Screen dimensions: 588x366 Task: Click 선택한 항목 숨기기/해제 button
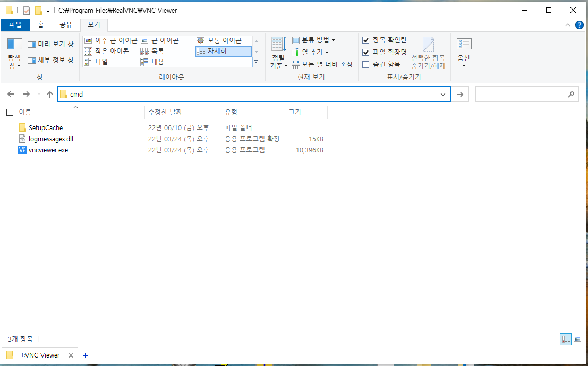click(x=428, y=53)
